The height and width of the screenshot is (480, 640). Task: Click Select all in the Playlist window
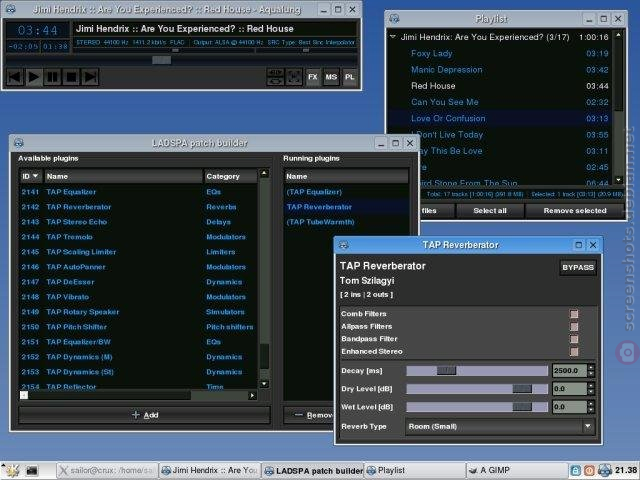tap(490, 211)
